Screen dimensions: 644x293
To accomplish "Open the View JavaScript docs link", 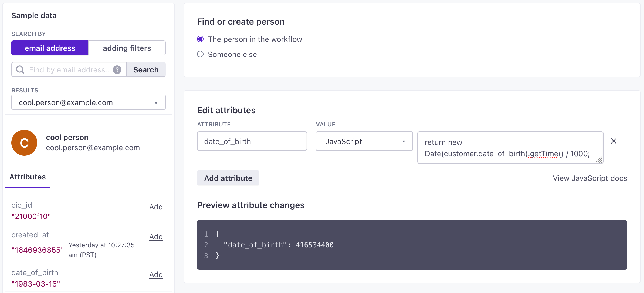I will pyautogui.click(x=590, y=178).
